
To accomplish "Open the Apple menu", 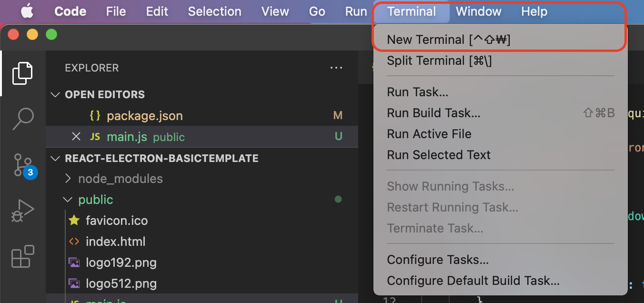I will coord(27,11).
